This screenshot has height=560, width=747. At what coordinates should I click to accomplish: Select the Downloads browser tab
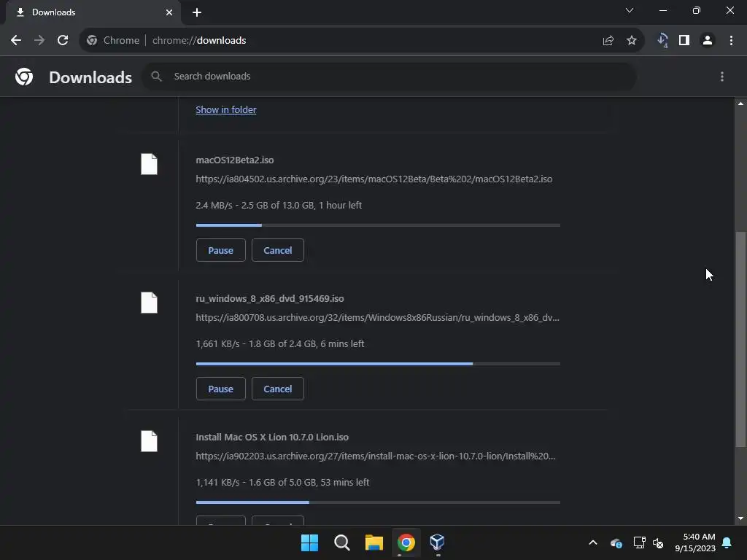[93, 12]
